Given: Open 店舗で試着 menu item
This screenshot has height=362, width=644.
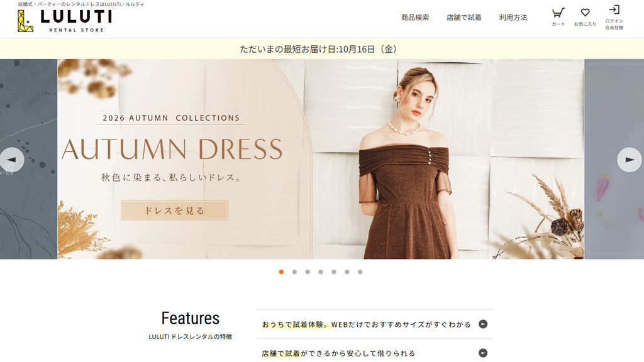Looking at the screenshot, I should point(464,18).
